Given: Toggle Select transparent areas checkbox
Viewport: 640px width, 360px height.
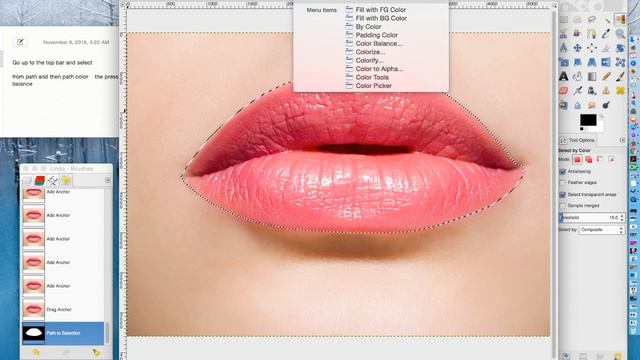Looking at the screenshot, I should point(562,194).
